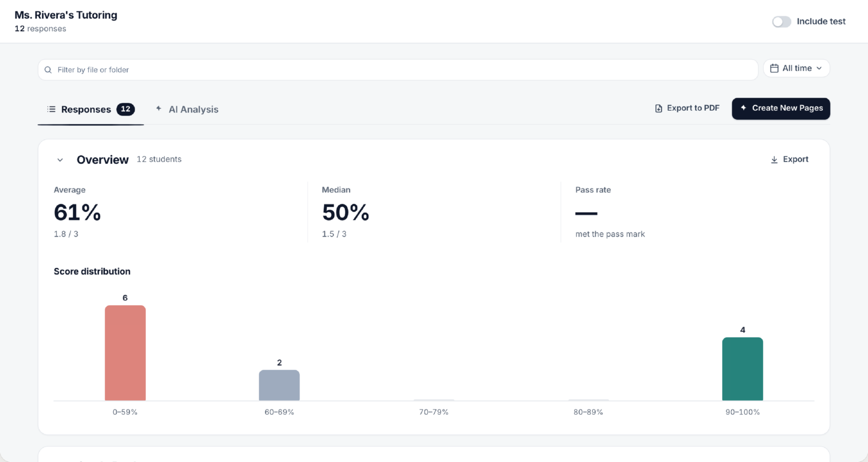Click the Pass rate label

593,190
